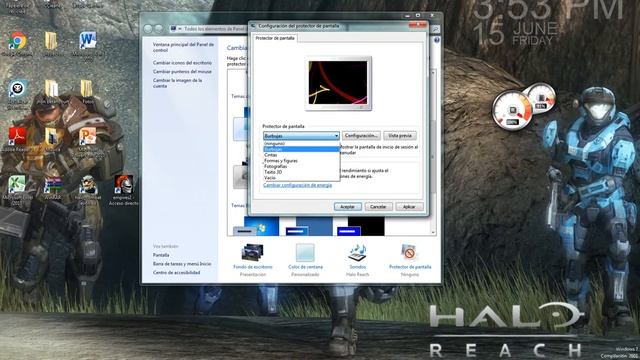The image size is (640, 360).
Task: Click Cambiar punteros del mouse link
Action: [x=182, y=71]
